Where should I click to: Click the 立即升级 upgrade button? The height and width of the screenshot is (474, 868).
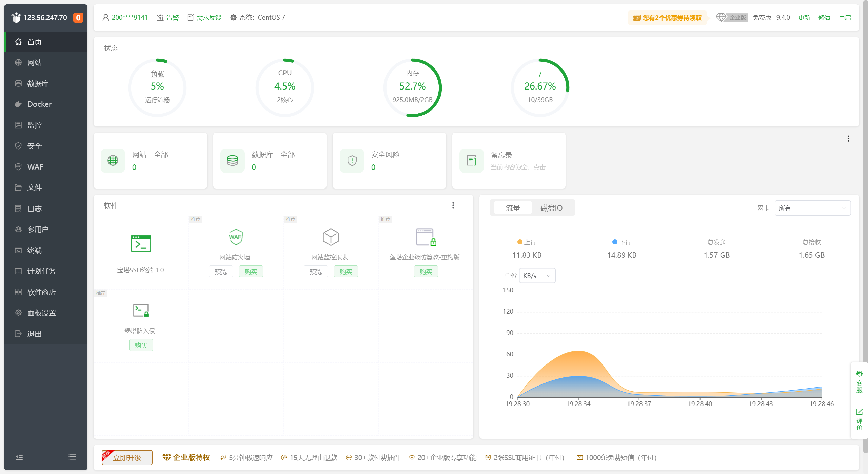coord(127,458)
